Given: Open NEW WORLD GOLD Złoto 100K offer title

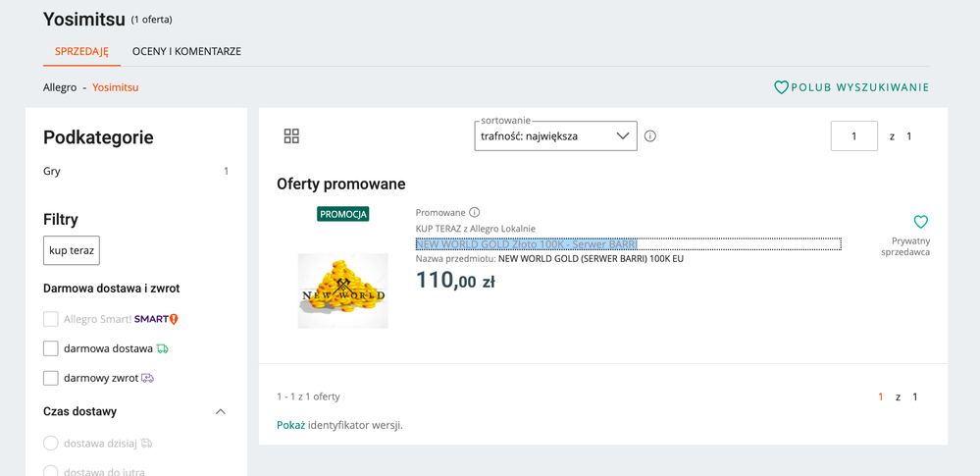Looking at the screenshot, I should click(526, 244).
